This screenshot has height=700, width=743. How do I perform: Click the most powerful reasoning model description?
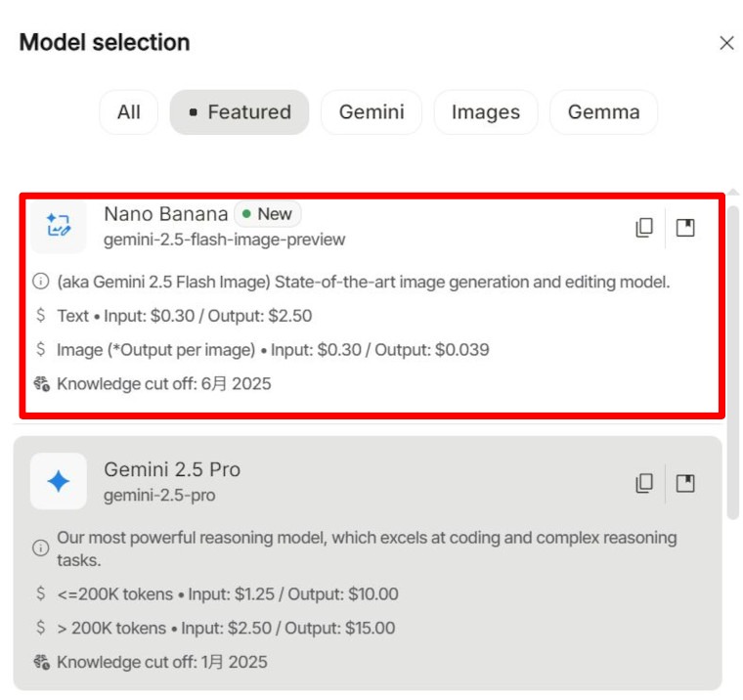coord(367,548)
